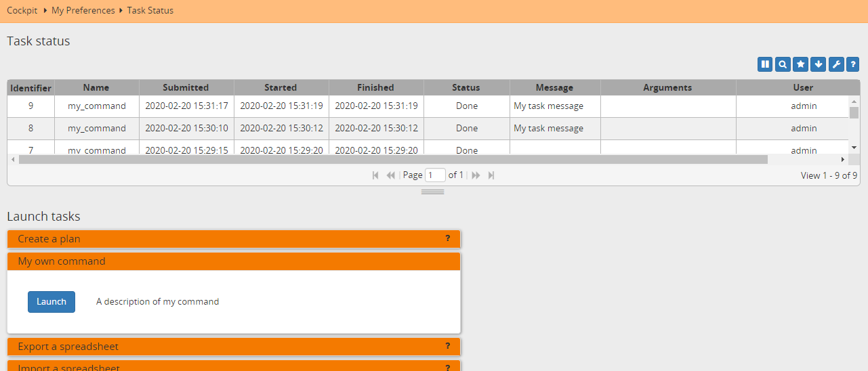
Task: Open the wrench customize icon
Action: 835,64
